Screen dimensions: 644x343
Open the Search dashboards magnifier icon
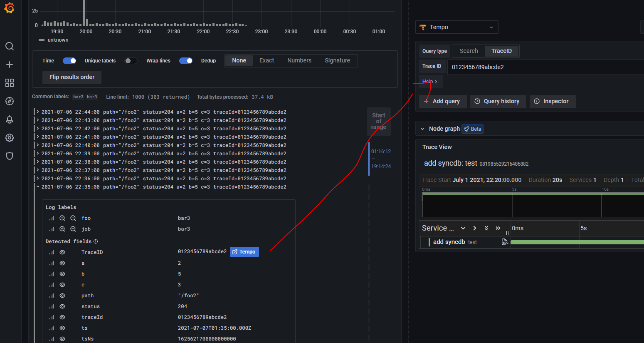tap(10, 46)
